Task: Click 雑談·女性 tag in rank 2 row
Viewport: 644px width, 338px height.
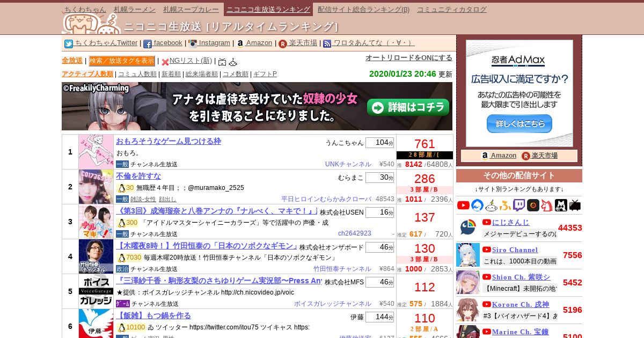Action: pyautogui.click(x=143, y=199)
